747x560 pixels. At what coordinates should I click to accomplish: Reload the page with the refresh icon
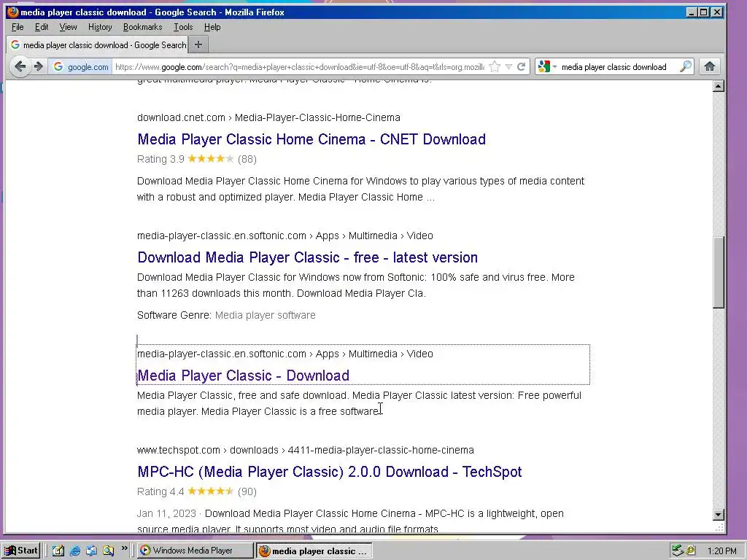(521, 66)
